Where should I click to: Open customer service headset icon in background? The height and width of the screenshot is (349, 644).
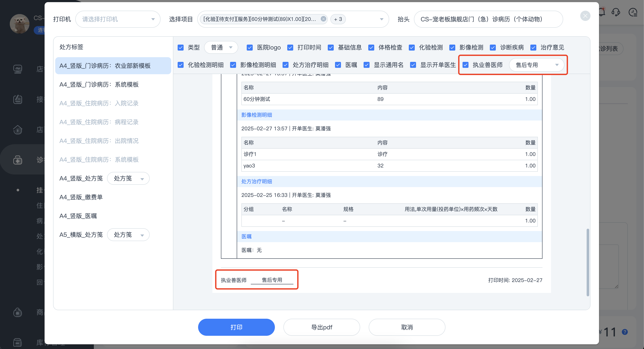(x=616, y=12)
